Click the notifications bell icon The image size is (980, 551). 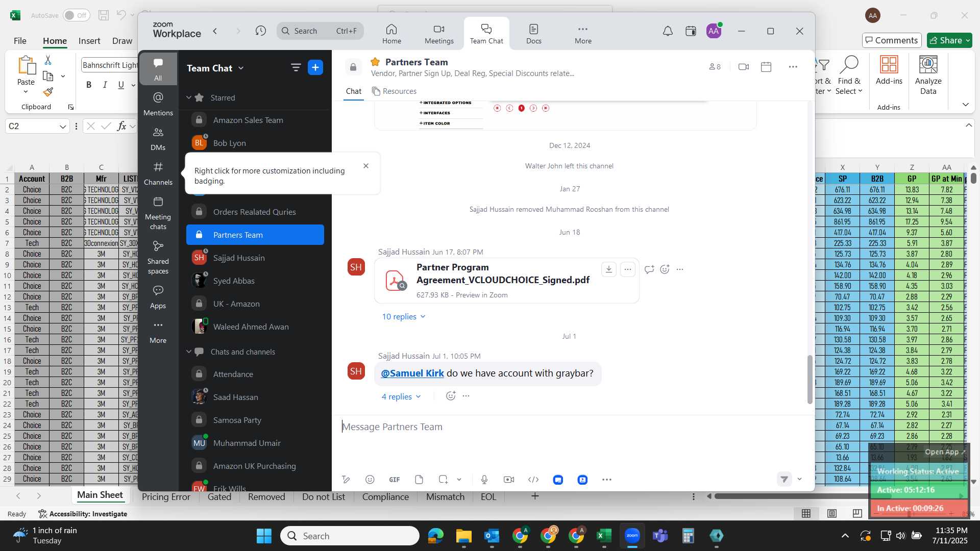(x=668, y=31)
